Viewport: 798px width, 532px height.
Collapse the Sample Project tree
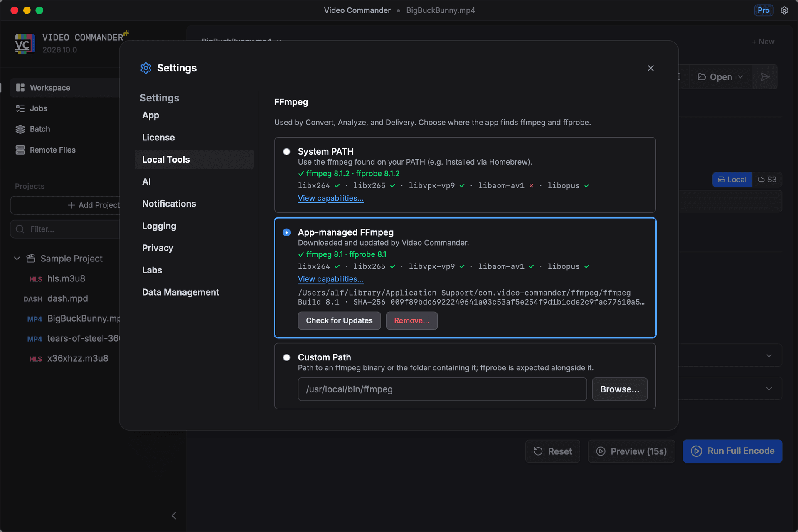pos(17,259)
